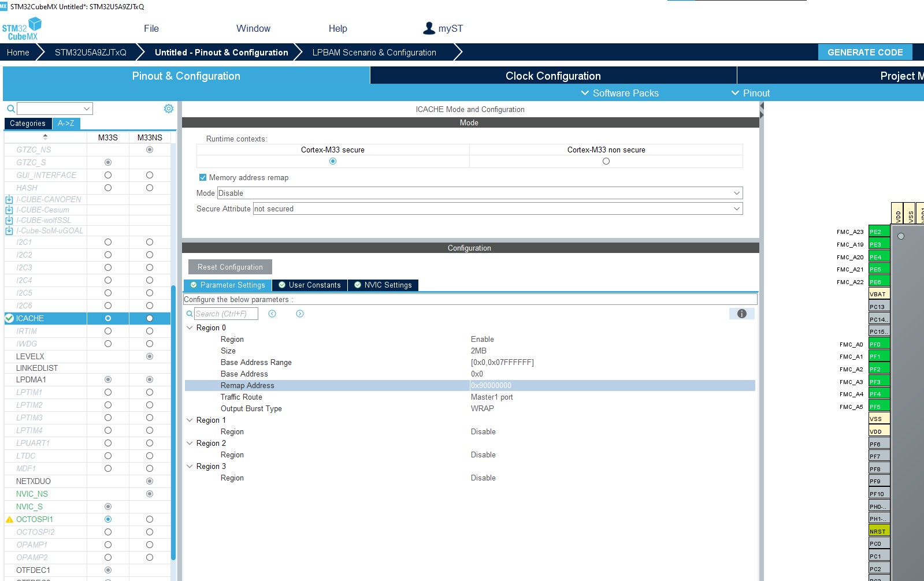The width and height of the screenshot is (924, 581).
Task: Switch to NVIC Settings tab
Action: coord(383,285)
